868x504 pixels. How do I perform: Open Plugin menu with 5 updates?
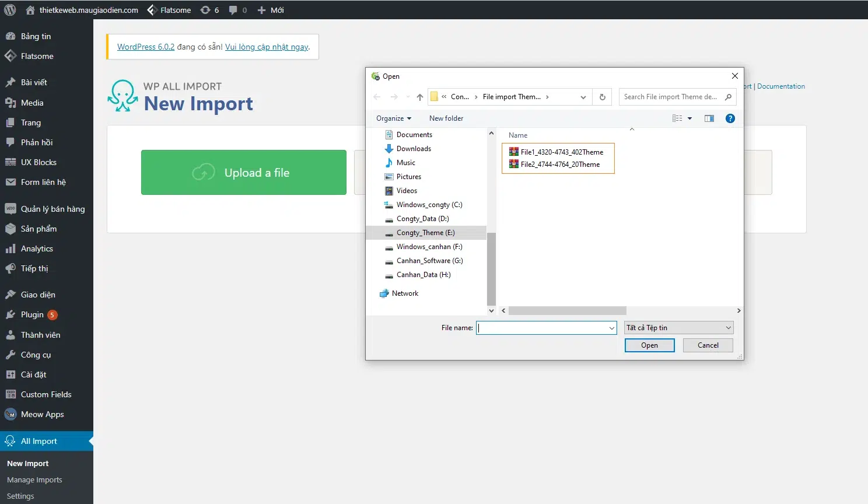click(47, 314)
